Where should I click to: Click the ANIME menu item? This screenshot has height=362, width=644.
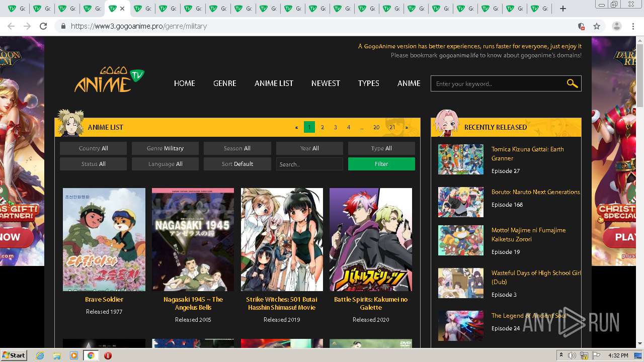coord(409,83)
